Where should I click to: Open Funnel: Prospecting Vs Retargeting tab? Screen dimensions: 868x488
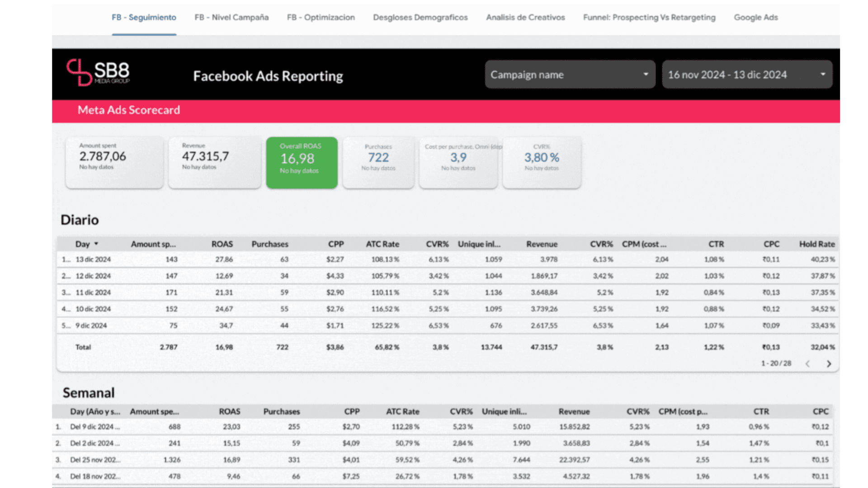pyautogui.click(x=649, y=18)
